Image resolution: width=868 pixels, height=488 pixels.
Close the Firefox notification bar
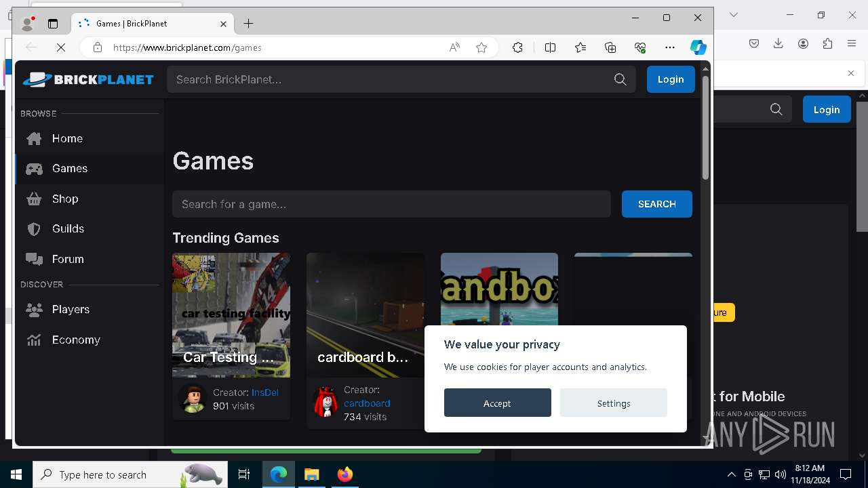[x=851, y=73]
